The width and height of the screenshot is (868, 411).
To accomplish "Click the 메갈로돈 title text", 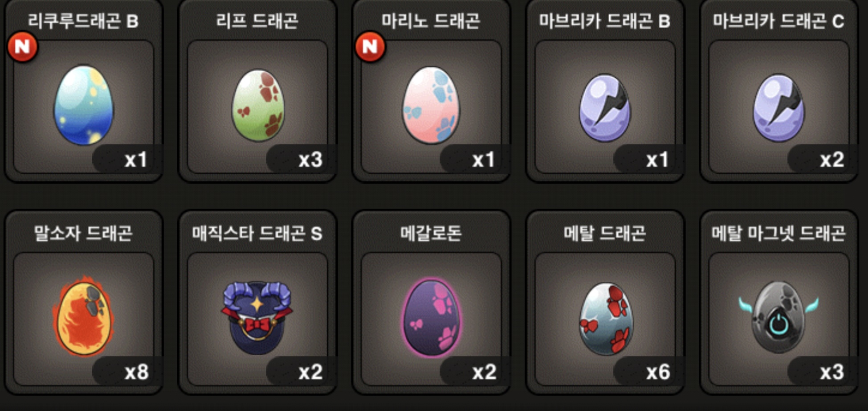I will (x=431, y=233).
